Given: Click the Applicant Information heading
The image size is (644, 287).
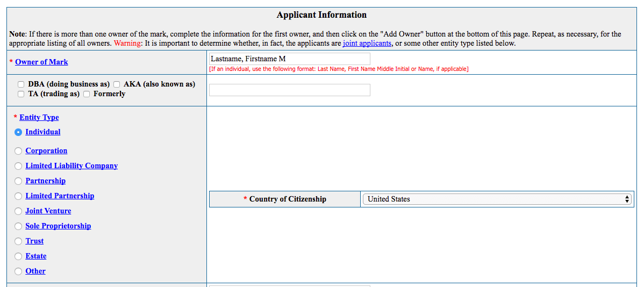Looking at the screenshot, I should click(x=321, y=15).
